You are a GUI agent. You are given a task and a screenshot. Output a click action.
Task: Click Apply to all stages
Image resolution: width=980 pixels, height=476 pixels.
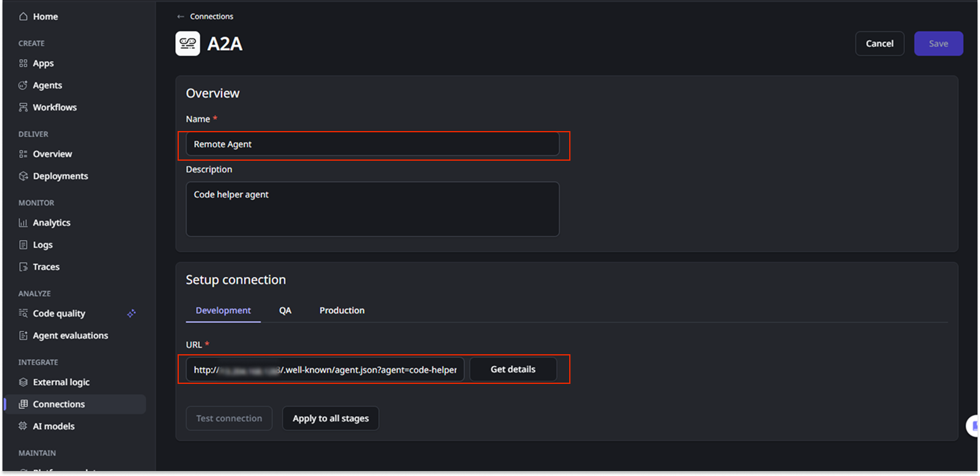pos(331,419)
